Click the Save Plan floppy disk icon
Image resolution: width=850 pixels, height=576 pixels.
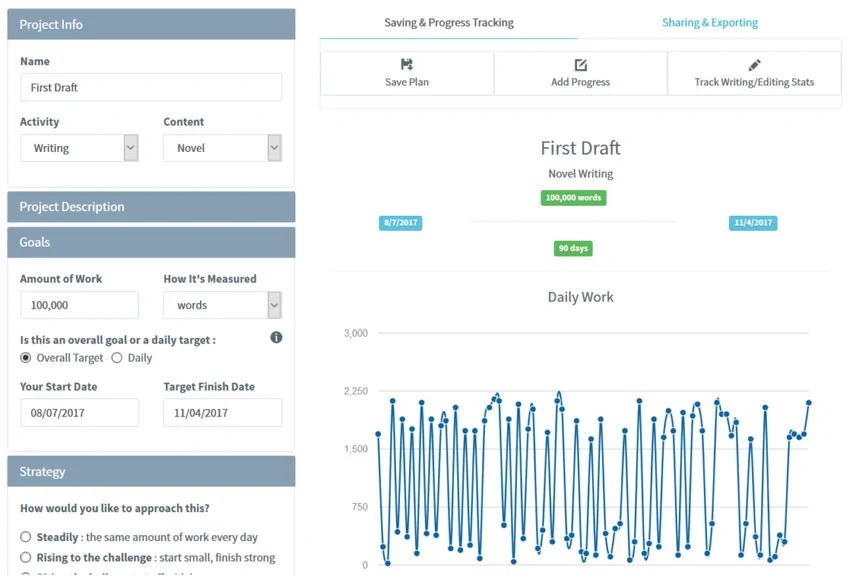point(407,64)
